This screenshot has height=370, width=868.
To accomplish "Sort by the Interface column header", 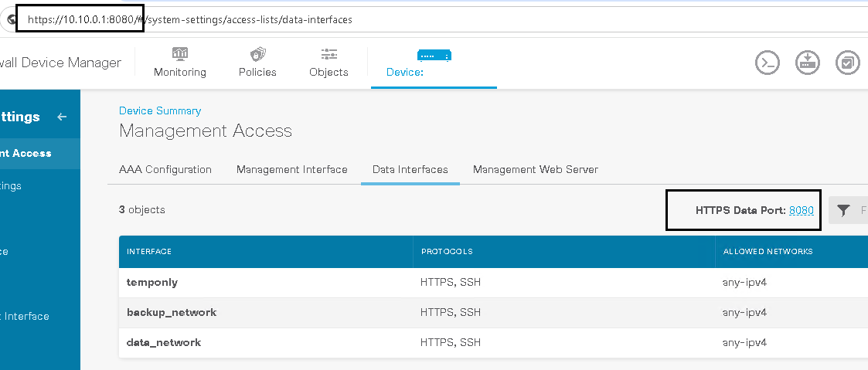I will coord(149,252).
